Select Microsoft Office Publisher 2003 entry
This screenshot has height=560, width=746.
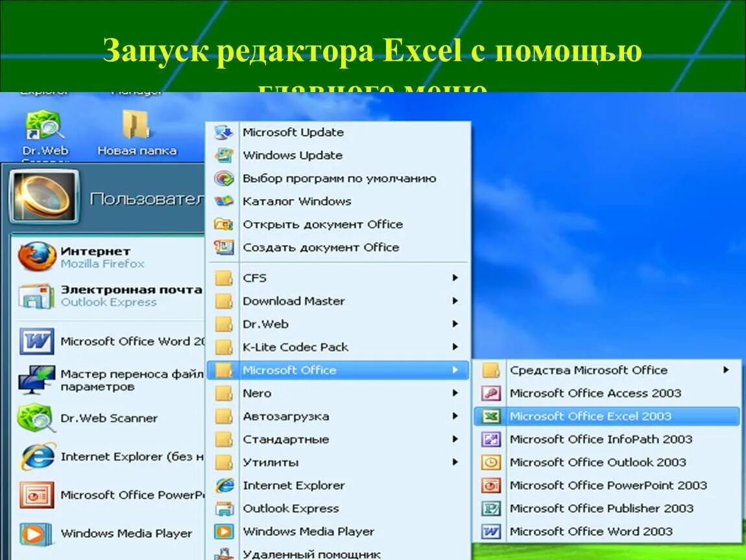click(x=607, y=508)
